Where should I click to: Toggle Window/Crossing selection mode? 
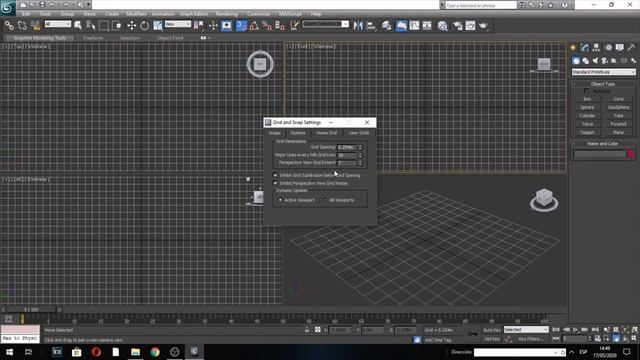[117, 26]
